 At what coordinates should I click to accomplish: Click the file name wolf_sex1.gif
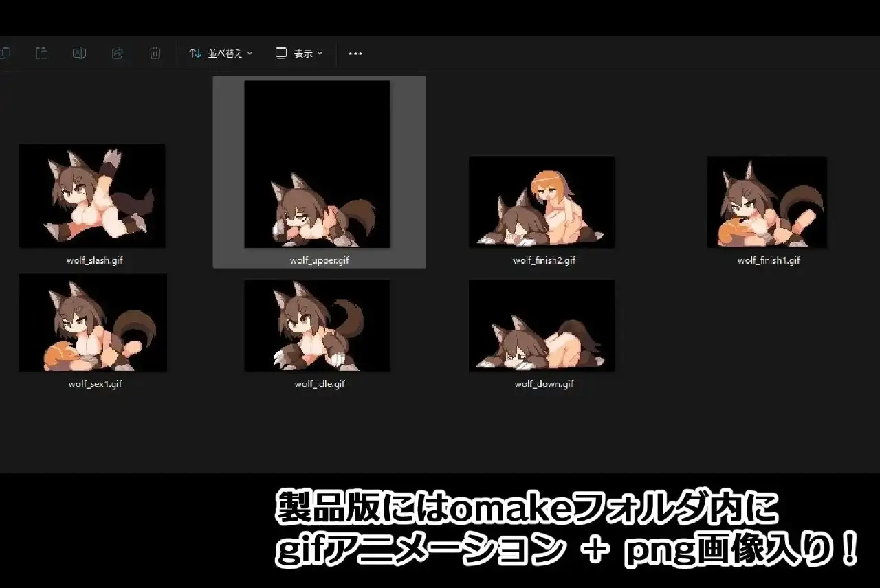[95, 384]
